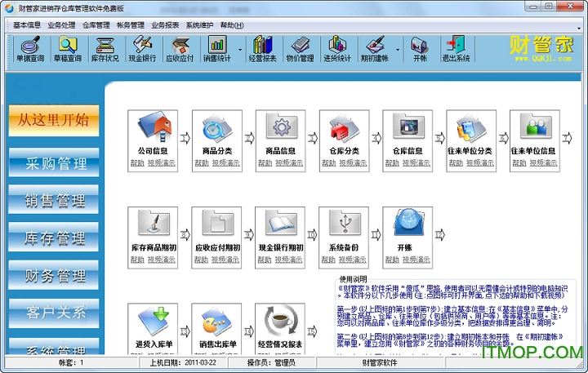Screen dimensions: 588x373
Task: Open the 帮助(H) menu
Action: coord(232,25)
